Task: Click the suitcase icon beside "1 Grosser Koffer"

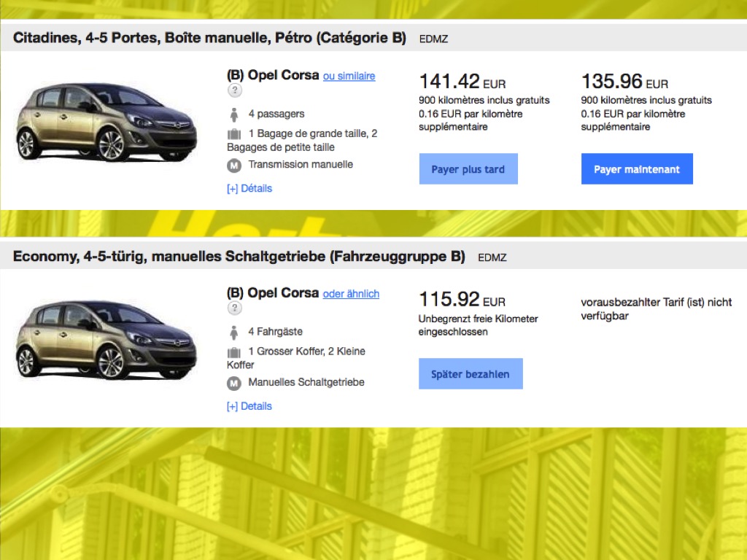Action: 234,352
